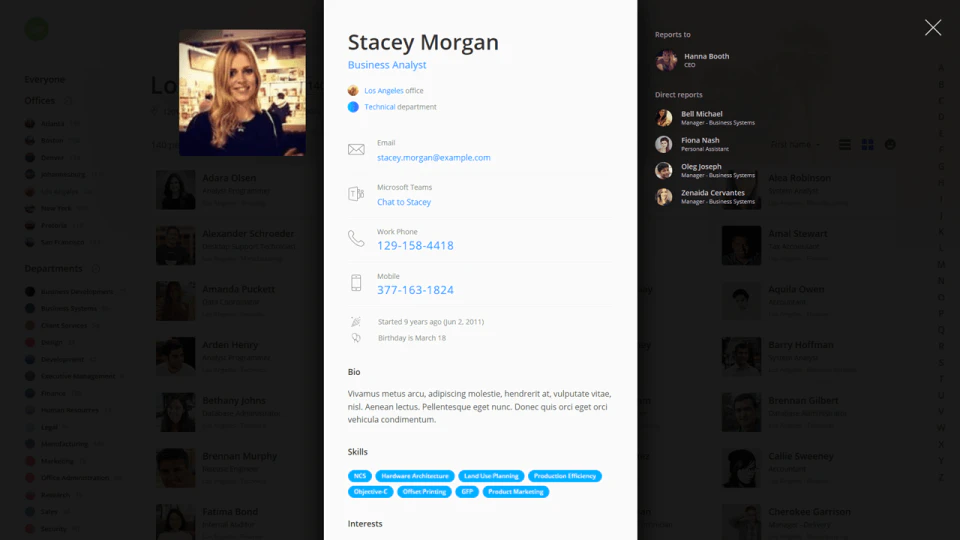
Task: Select the Hardware Architecture skill tag
Action: click(x=414, y=476)
